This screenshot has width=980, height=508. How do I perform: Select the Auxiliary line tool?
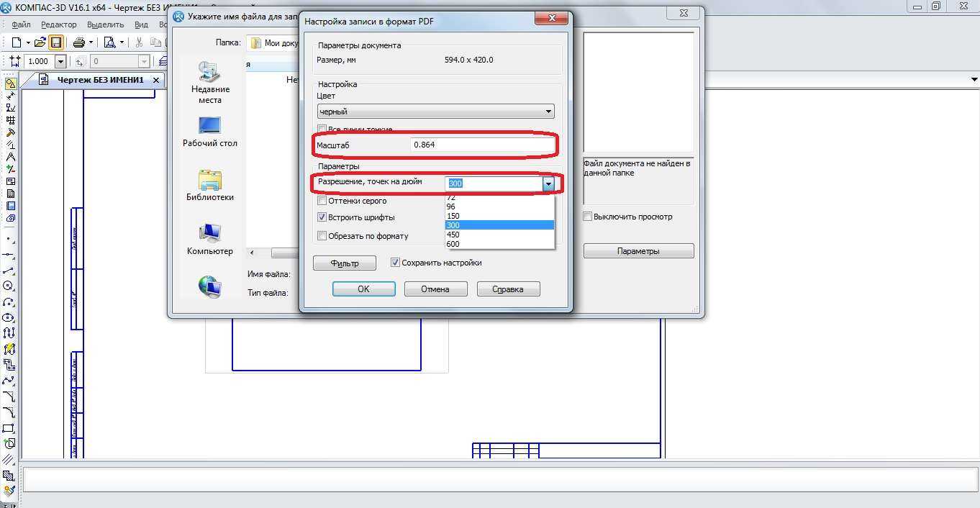(x=9, y=254)
